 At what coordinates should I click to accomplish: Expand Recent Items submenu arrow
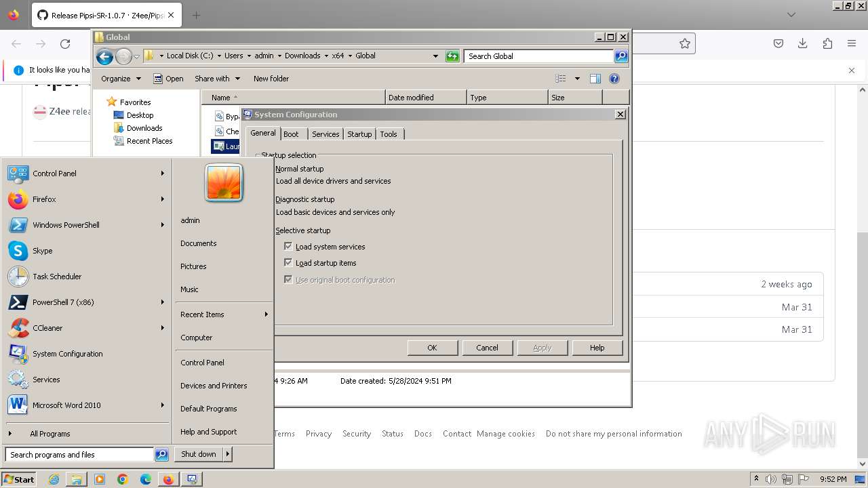click(x=267, y=314)
